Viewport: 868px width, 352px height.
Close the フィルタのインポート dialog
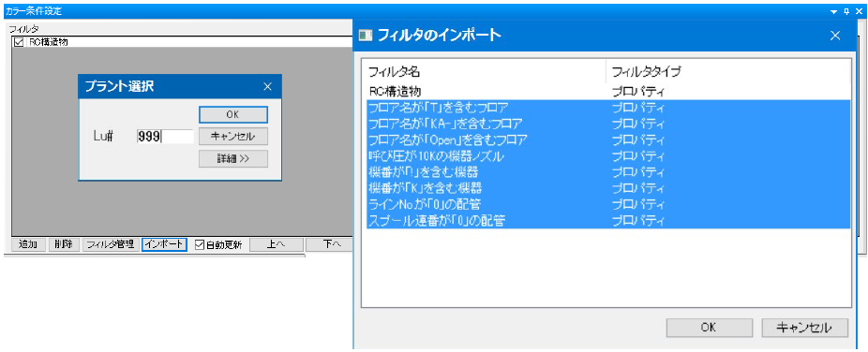coord(835,36)
